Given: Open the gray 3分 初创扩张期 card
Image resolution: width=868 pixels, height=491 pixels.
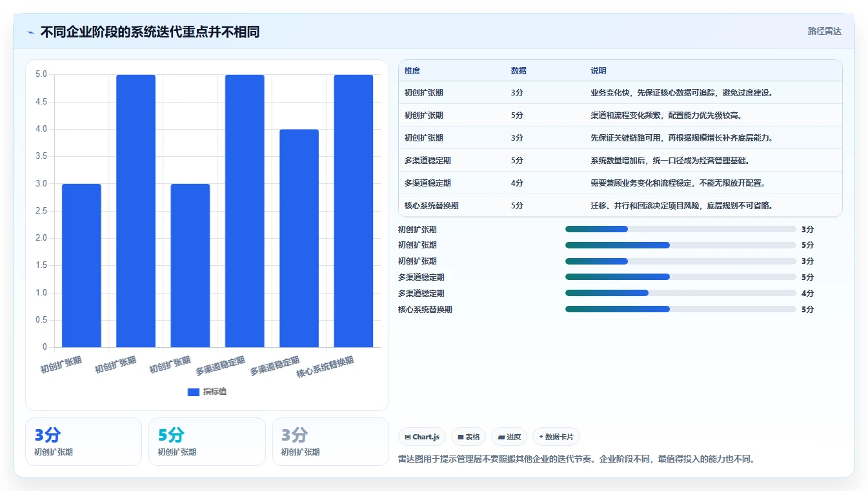Looking at the screenshot, I should click(x=330, y=441).
